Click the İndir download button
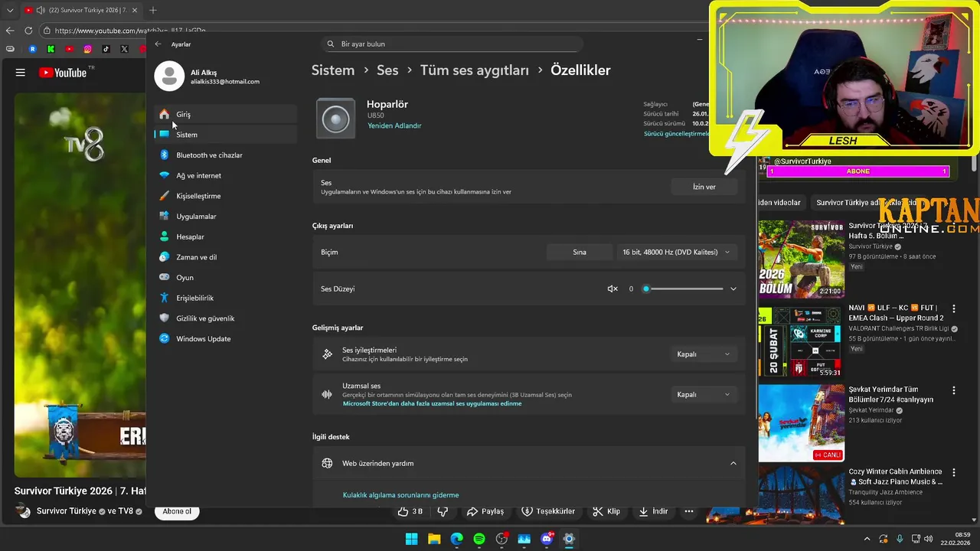980x551 pixels. [653, 511]
